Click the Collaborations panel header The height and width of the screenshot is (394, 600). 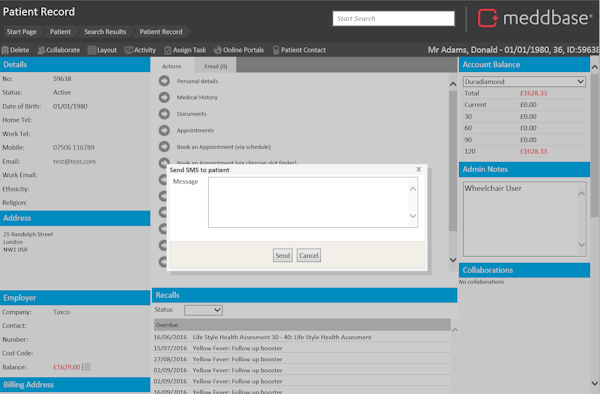click(x=524, y=270)
